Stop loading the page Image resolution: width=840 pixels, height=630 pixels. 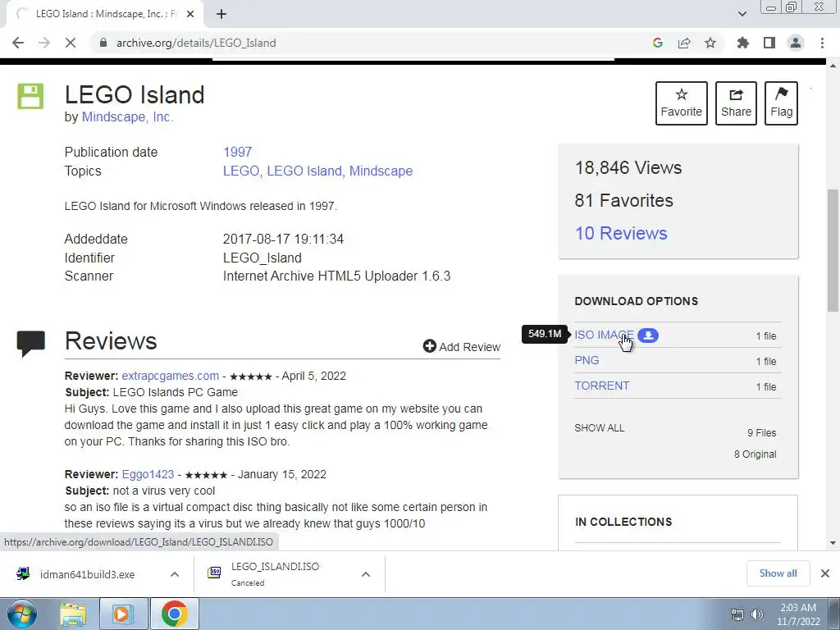pyautogui.click(x=71, y=43)
